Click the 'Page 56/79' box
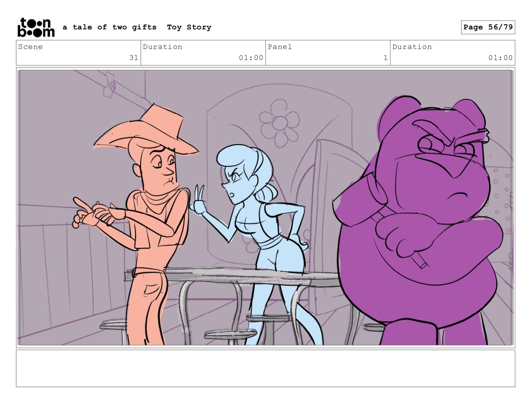This screenshot has width=532, height=411. click(x=488, y=27)
